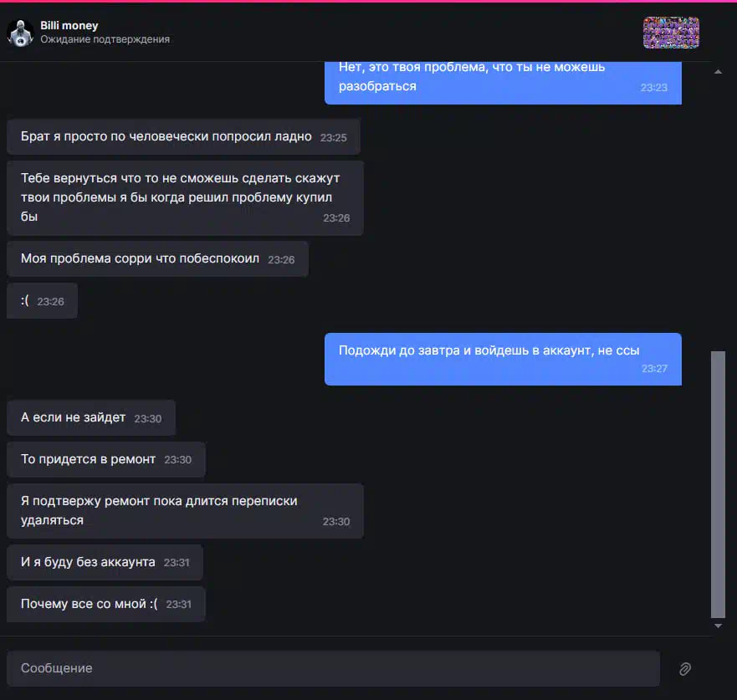Select the blue message 'Нет, это твоя проблема'
This screenshot has width=737, height=700.
pos(503,81)
